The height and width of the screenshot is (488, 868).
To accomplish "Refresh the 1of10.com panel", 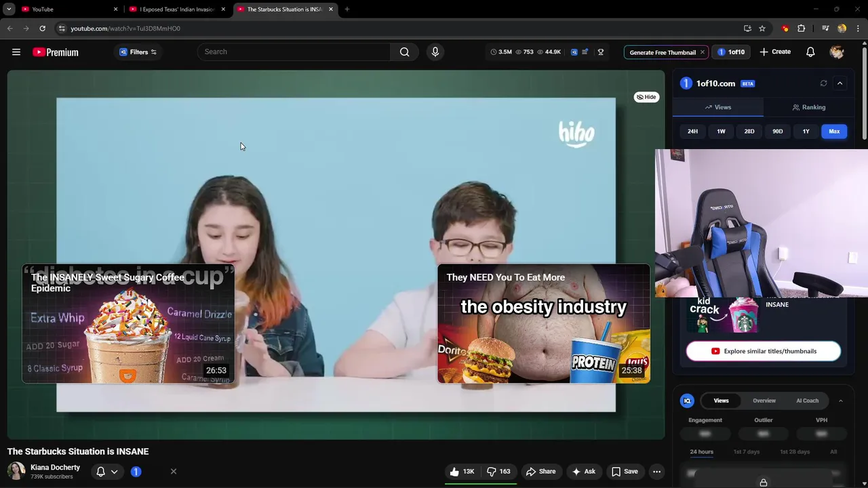I will coord(823,83).
